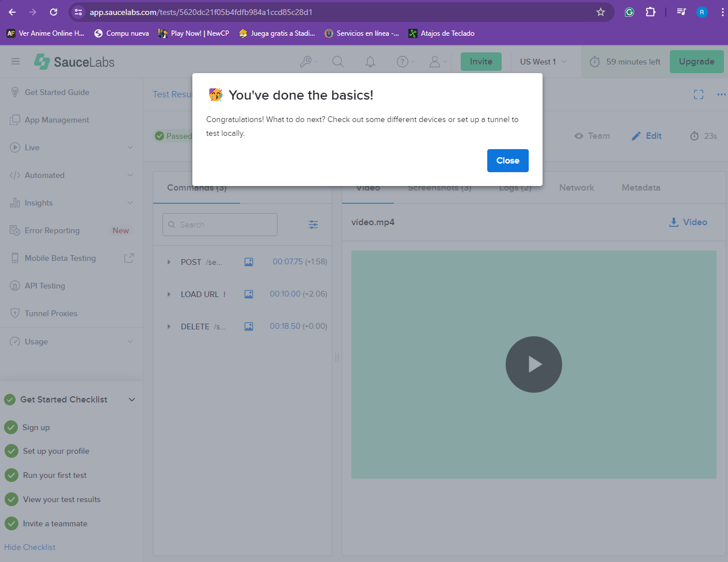Bookmark this page with the star icon
Viewport: 728px width, 562px height.
pos(601,12)
